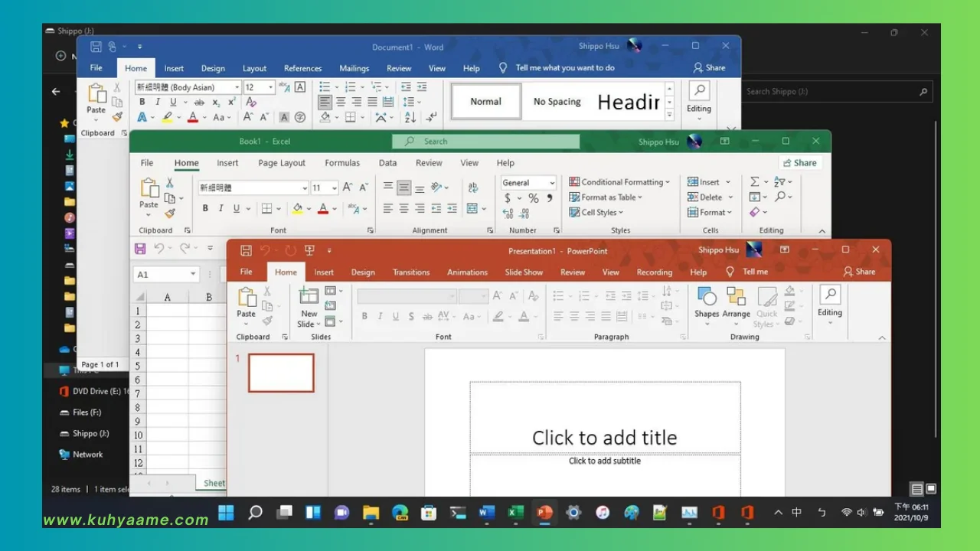Click the numbered list icon in Word
The height and width of the screenshot is (551, 980).
click(x=351, y=86)
